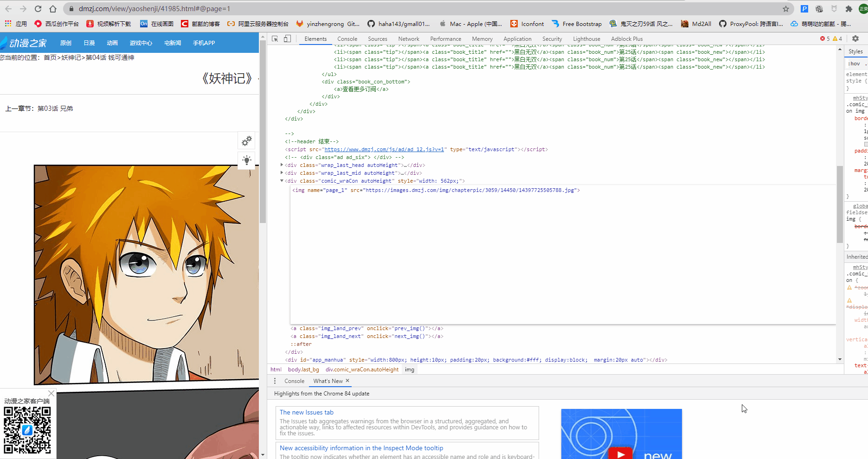Open DevTools settings gear
The height and width of the screenshot is (459, 868).
coord(855,39)
